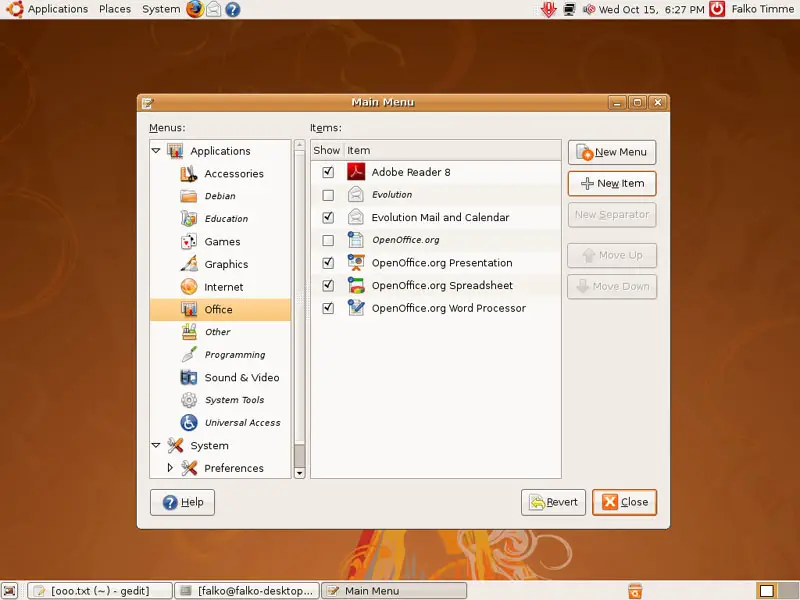
Task: Click the Education menu icon
Action: pyautogui.click(x=189, y=218)
